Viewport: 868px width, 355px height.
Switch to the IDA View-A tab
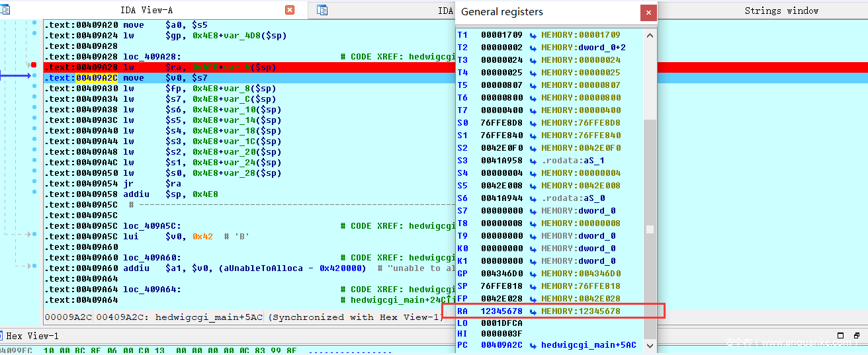click(x=146, y=10)
